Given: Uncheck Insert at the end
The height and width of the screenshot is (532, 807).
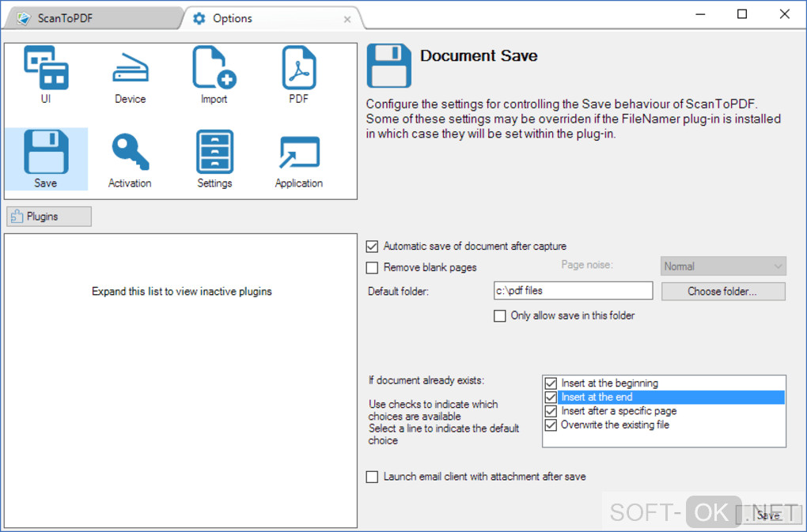Looking at the screenshot, I should [x=551, y=398].
